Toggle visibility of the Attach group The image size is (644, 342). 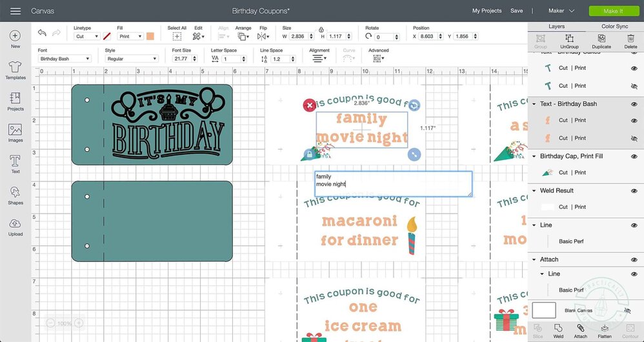(634, 260)
